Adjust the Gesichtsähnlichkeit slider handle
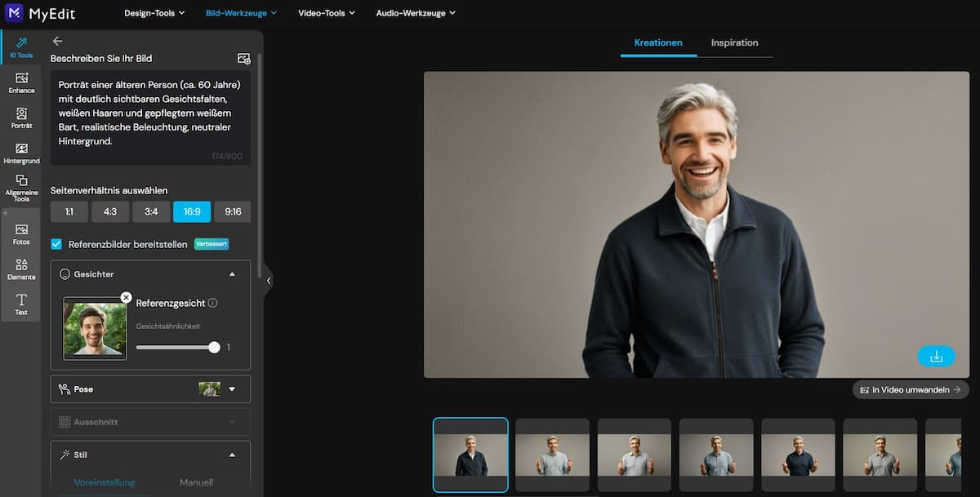The image size is (980, 497). click(x=214, y=347)
